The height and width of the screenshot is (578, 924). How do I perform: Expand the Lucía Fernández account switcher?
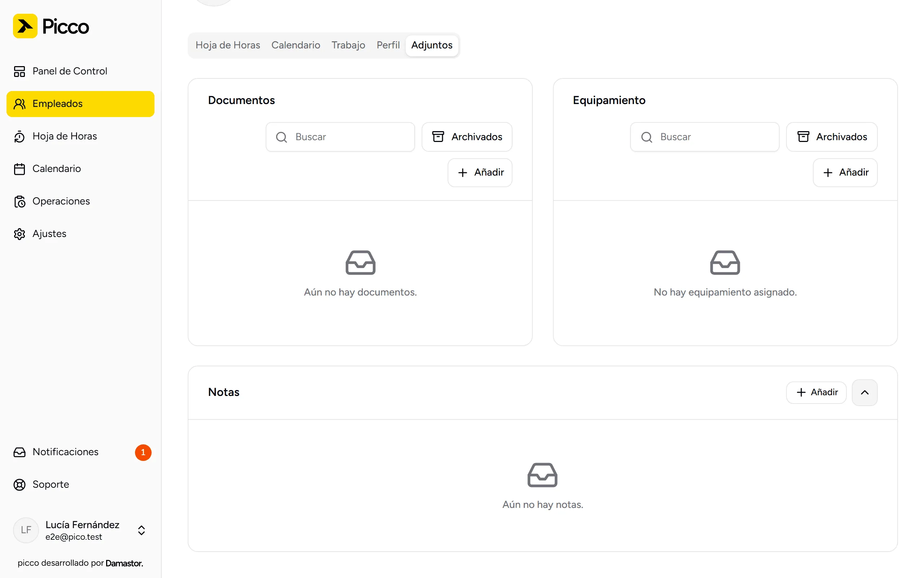point(141,530)
